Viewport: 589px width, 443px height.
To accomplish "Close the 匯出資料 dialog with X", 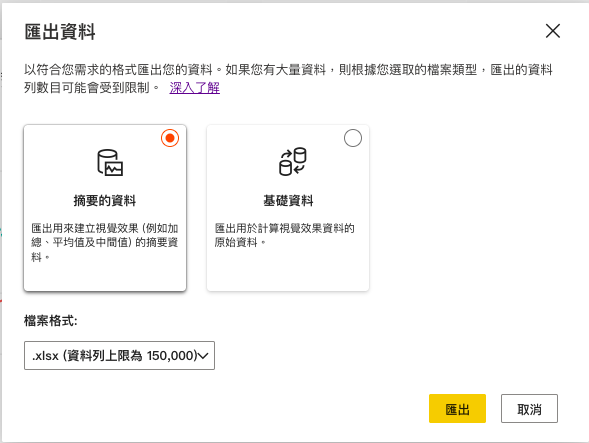I will [553, 31].
